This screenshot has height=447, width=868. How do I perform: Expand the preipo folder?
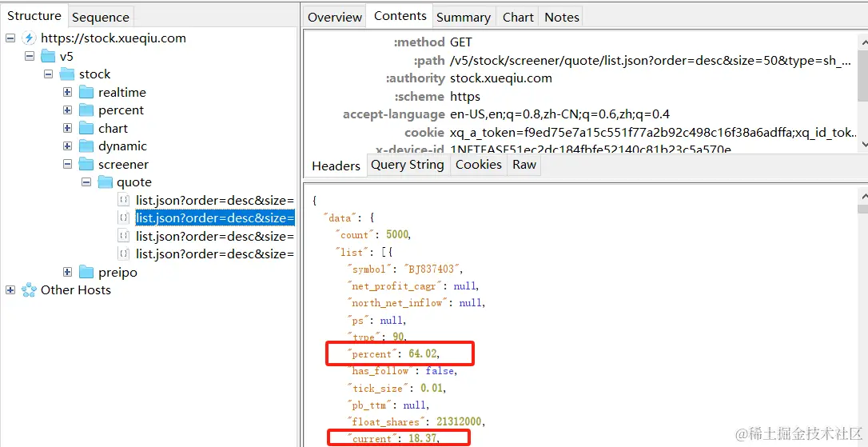click(67, 273)
